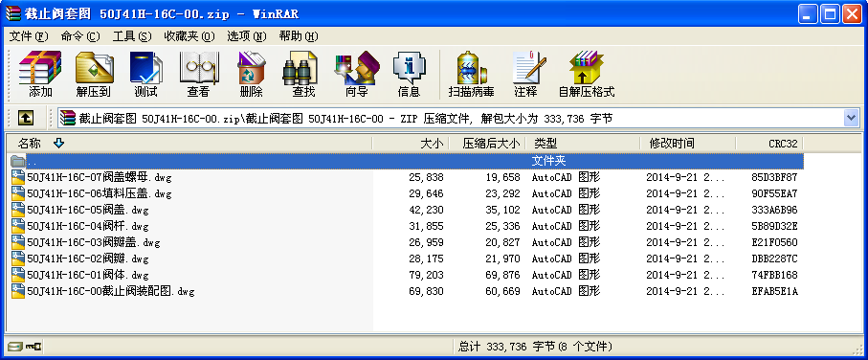Click the icon of 50J41H-16C-06填料压盖.dwg
The width and height of the screenshot is (868, 360).
coord(18,193)
